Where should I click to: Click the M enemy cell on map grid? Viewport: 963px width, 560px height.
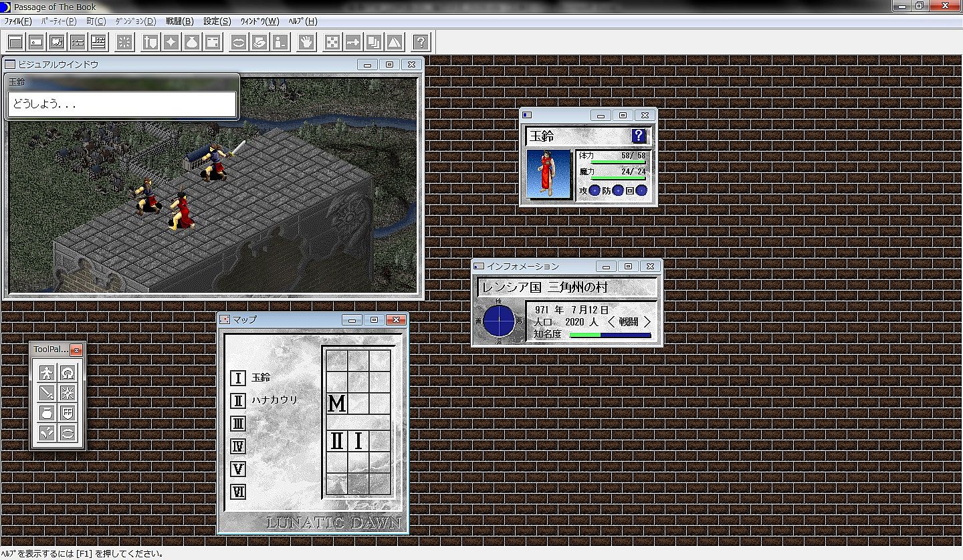point(337,404)
